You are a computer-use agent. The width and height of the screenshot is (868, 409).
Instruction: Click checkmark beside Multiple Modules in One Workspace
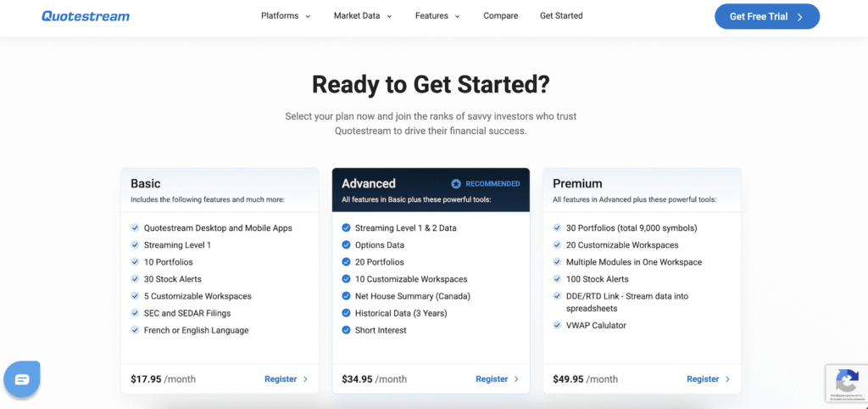point(557,261)
